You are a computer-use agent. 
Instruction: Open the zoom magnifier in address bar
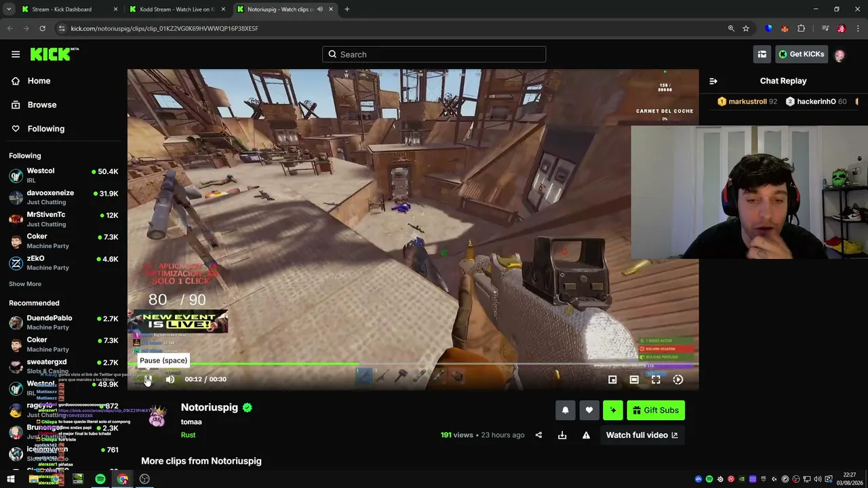pos(731,28)
